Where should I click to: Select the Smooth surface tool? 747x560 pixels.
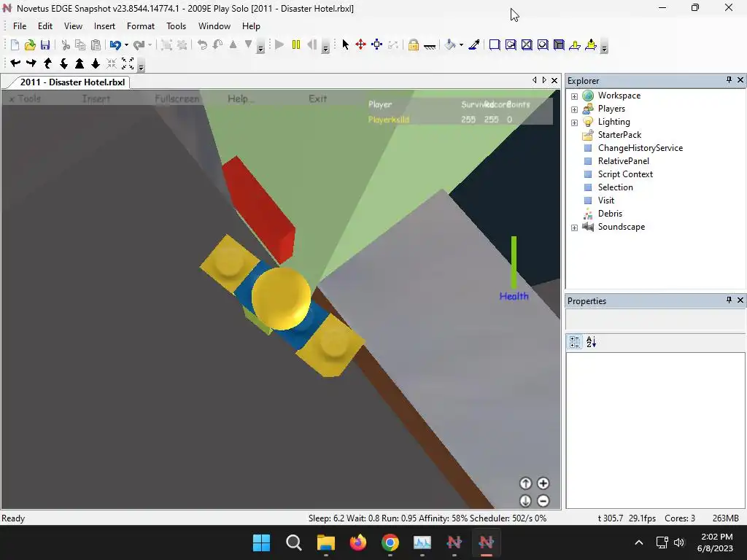pyautogui.click(x=495, y=44)
